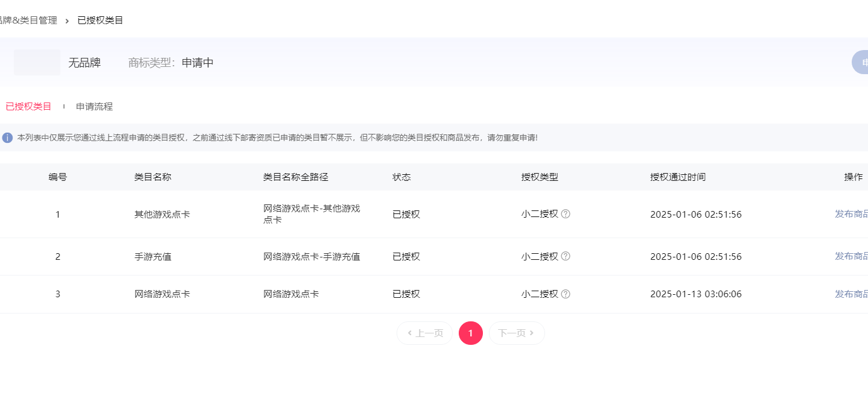Click the 编号 column header

pyautogui.click(x=58, y=177)
